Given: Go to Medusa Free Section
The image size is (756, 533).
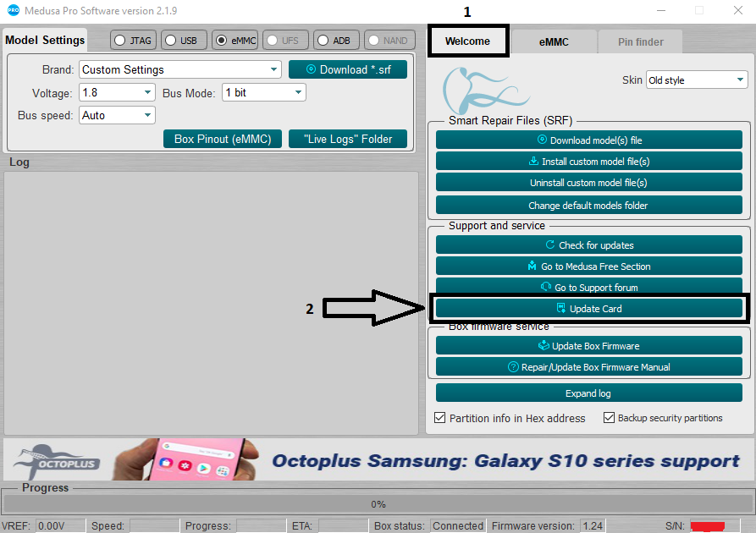Looking at the screenshot, I should pos(588,266).
